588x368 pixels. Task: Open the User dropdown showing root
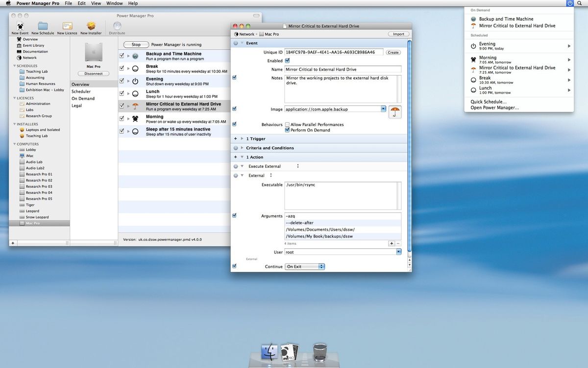click(x=398, y=252)
